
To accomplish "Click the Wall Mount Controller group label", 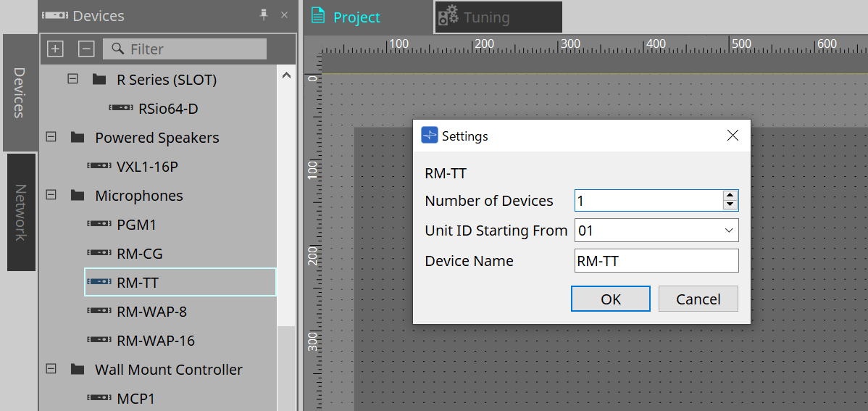I will (169, 369).
